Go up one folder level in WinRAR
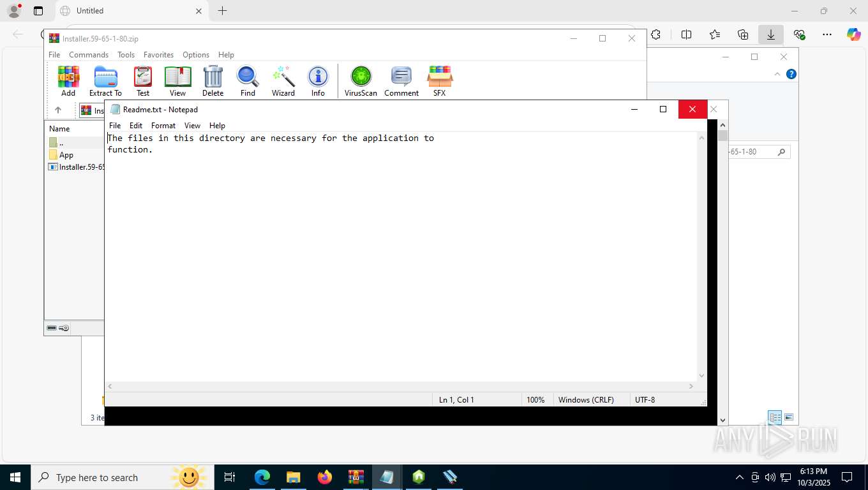The height and width of the screenshot is (490, 868). (58, 110)
